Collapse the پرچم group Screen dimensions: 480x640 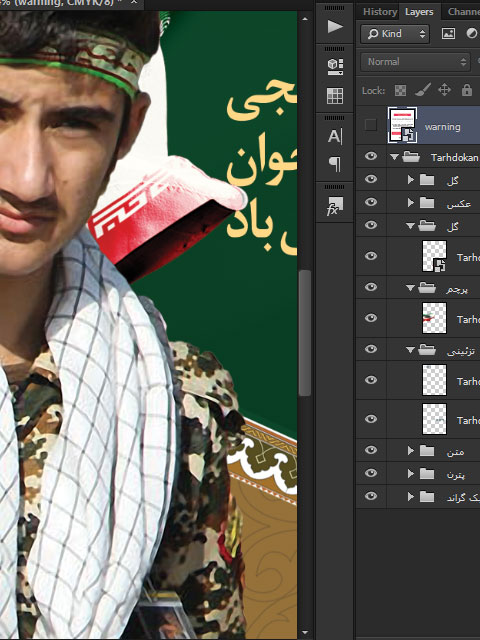(x=410, y=288)
